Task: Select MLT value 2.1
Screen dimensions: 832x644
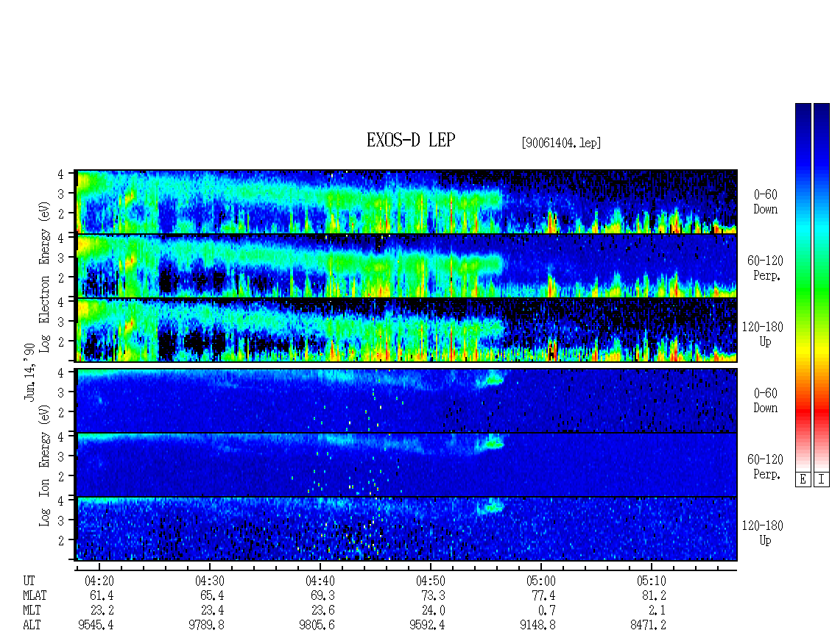Action: click(x=657, y=611)
